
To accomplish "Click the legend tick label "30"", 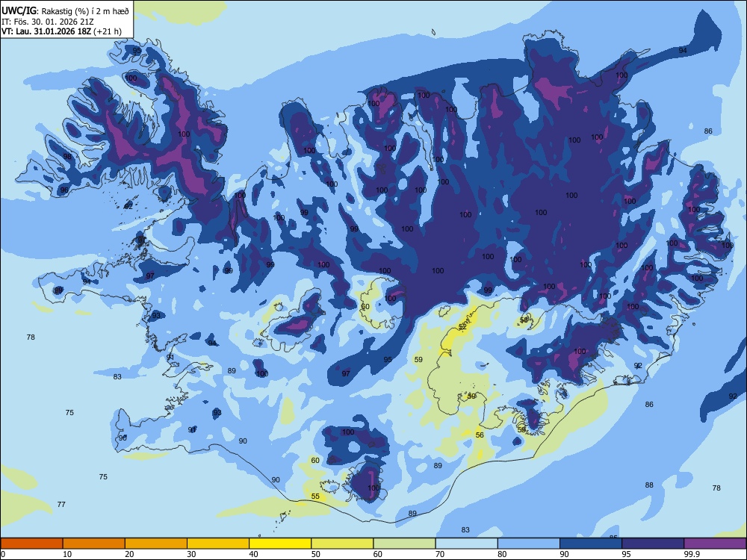I will pyautogui.click(x=191, y=554).
